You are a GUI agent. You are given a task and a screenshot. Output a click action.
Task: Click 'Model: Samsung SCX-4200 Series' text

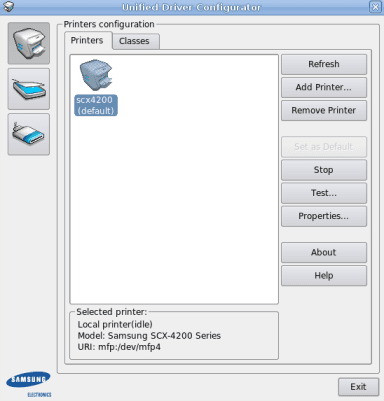point(149,336)
